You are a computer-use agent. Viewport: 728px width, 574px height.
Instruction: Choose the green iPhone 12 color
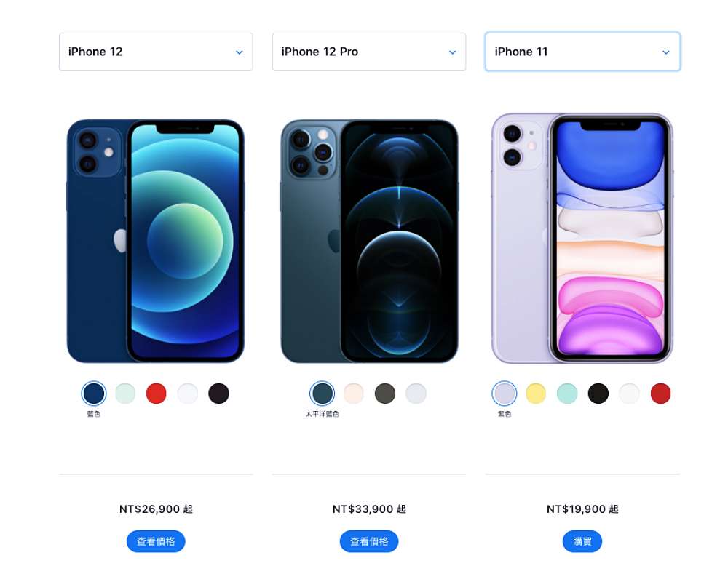[x=125, y=394]
